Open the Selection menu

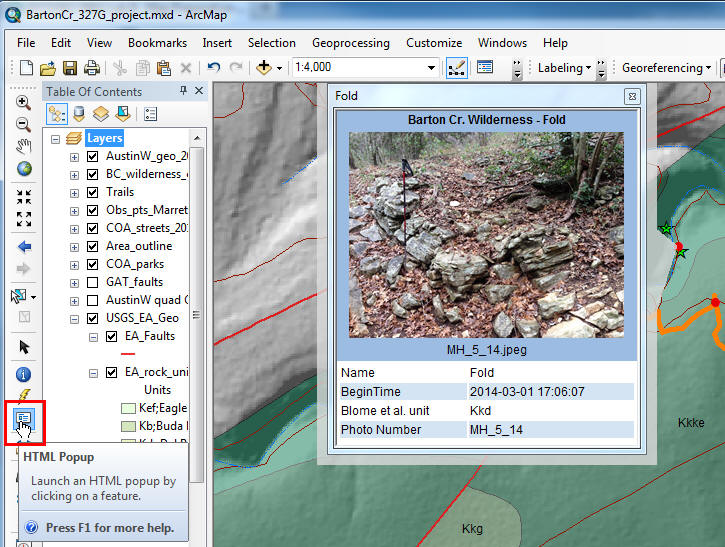pos(271,43)
